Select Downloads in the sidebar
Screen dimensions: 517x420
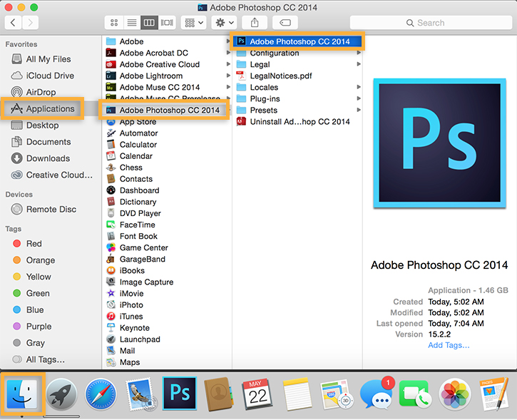[48, 158]
